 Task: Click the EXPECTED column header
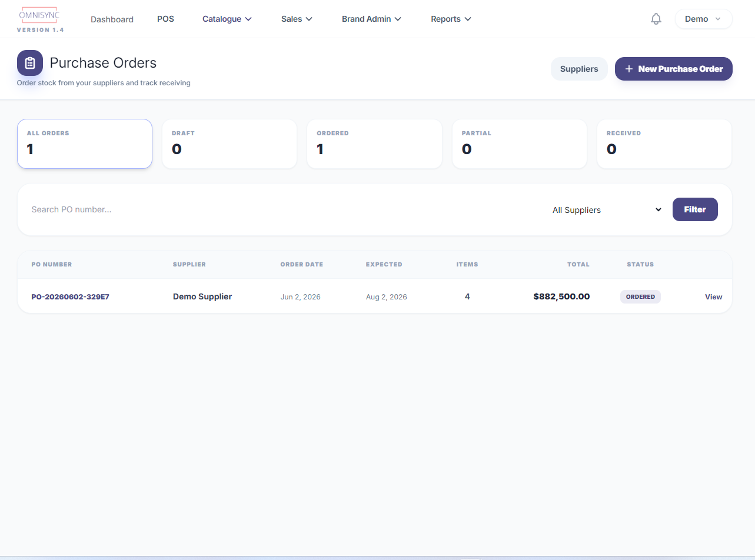coord(384,265)
